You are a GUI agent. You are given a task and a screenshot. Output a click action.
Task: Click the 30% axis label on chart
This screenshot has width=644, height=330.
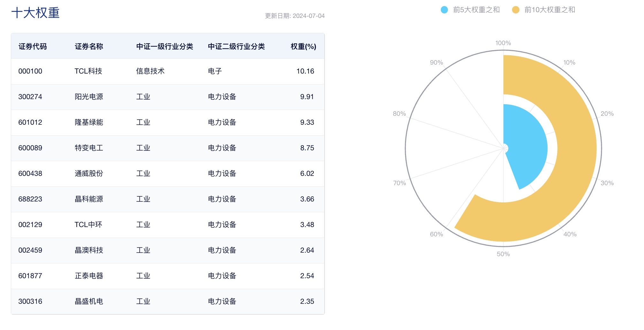coord(607,183)
